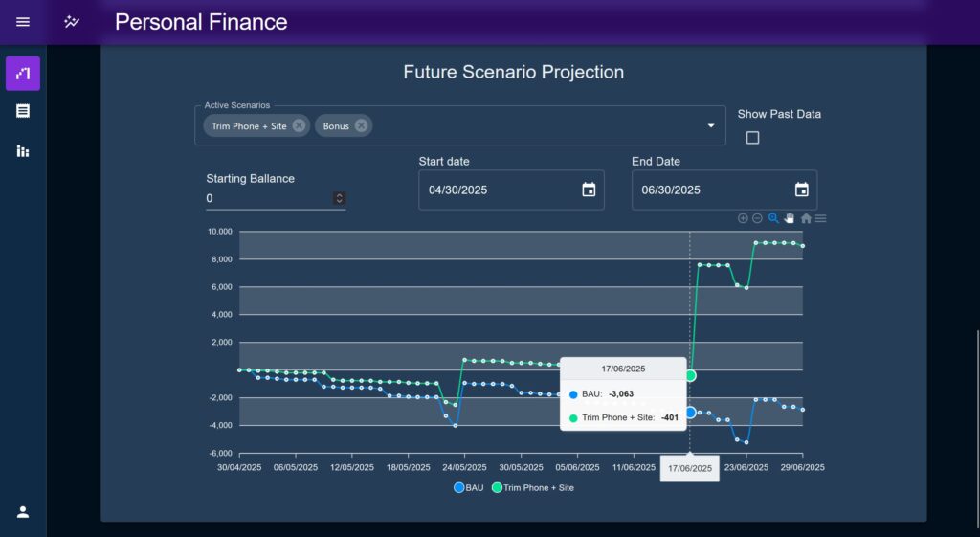Click the chart zoom-out minus icon
This screenshot has width=980, height=537.
click(758, 218)
